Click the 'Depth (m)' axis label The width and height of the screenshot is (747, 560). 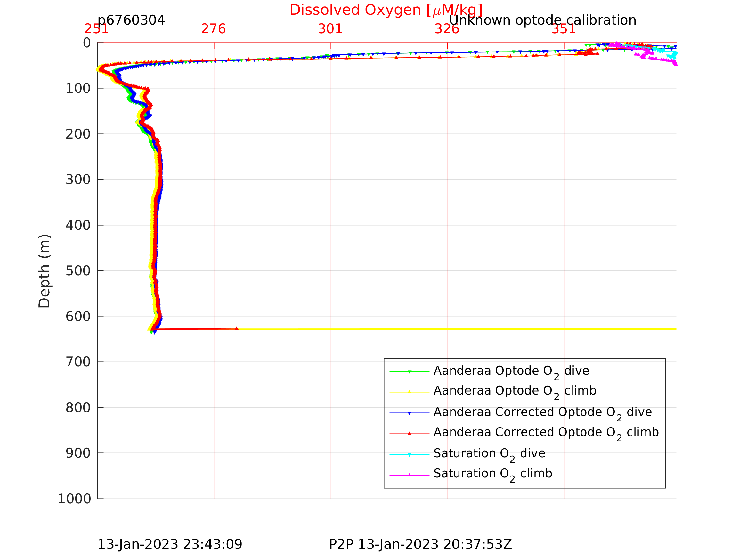[45, 271]
